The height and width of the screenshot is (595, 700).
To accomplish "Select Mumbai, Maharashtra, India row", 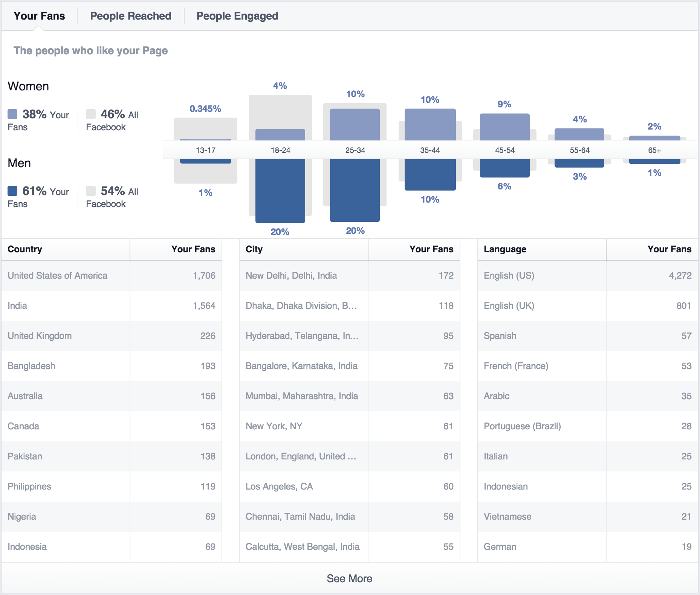I will 350,396.
